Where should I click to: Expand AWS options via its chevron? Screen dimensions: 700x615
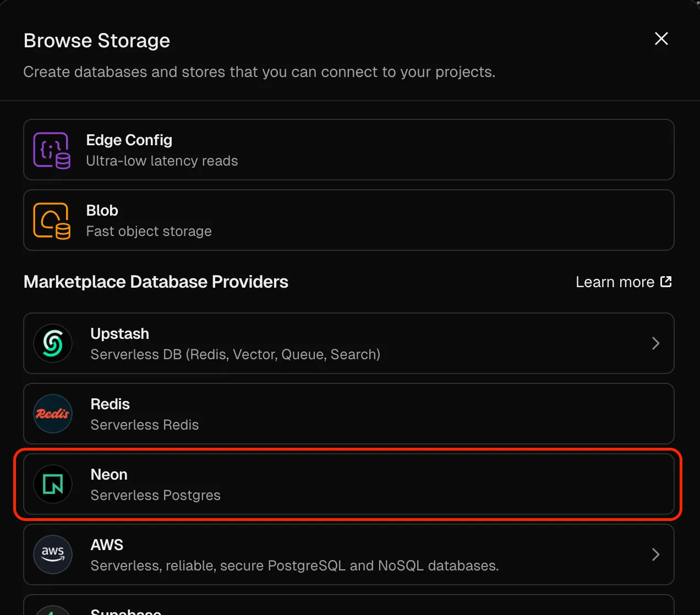coord(655,554)
